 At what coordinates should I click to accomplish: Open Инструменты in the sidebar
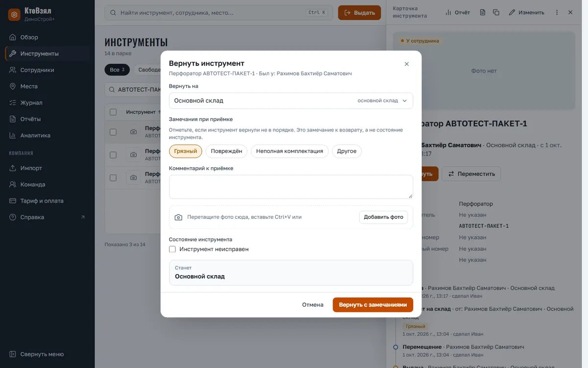click(47, 53)
